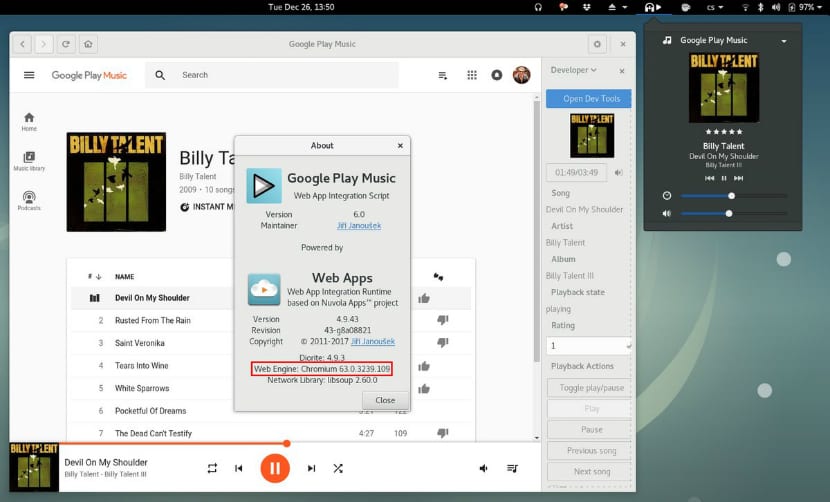
Task: Click the album cover in player bar
Action: pos(34,468)
